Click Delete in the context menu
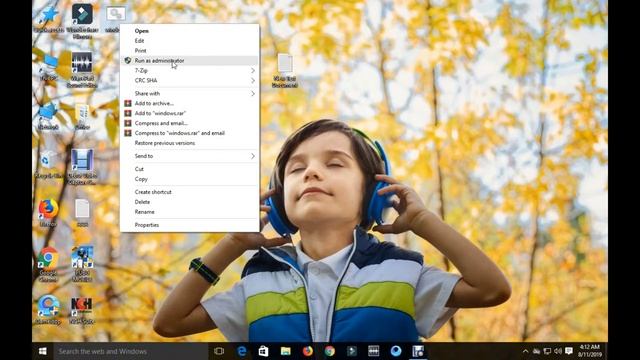640x360 pixels. tap(189, 202)
